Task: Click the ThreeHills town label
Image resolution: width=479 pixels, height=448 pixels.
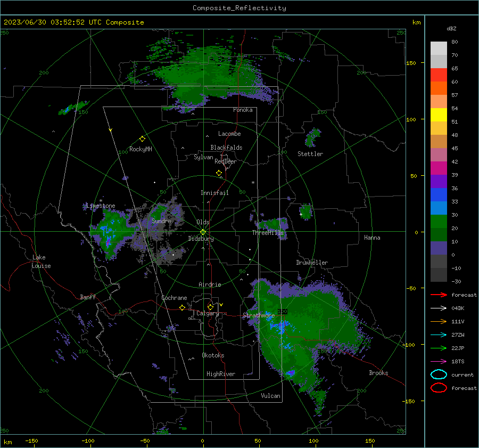Action: [268, 233]
